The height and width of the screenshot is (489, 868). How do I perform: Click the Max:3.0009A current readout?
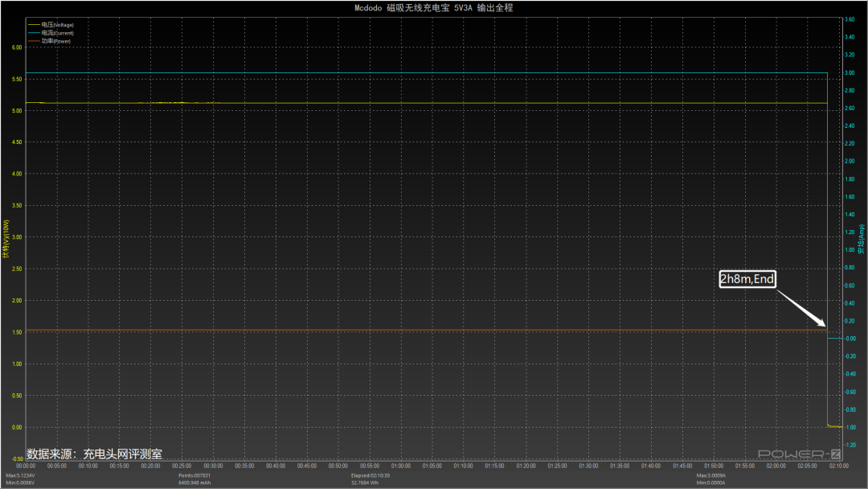pyautogui.click(x=710, y=475)
